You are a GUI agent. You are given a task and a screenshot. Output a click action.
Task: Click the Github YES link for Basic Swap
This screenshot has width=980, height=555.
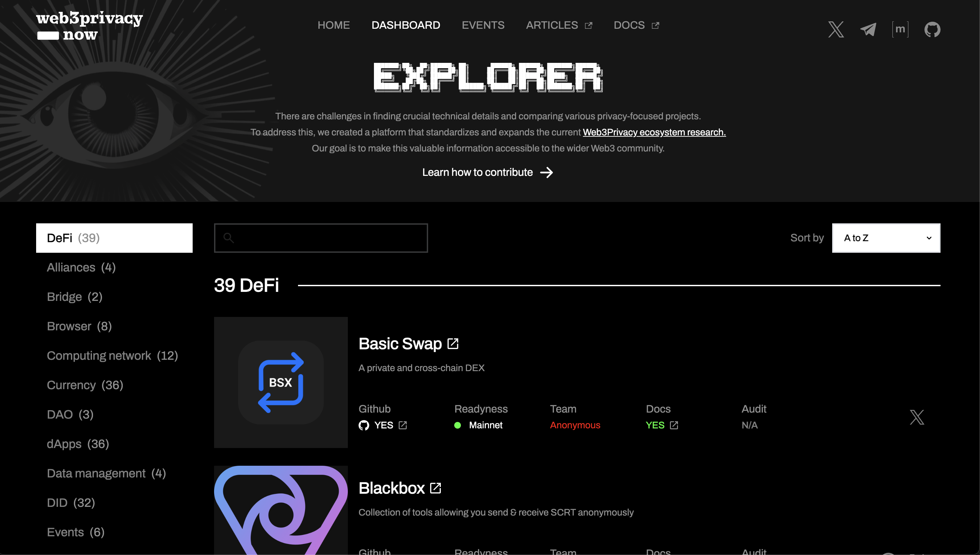click(384, 425)
